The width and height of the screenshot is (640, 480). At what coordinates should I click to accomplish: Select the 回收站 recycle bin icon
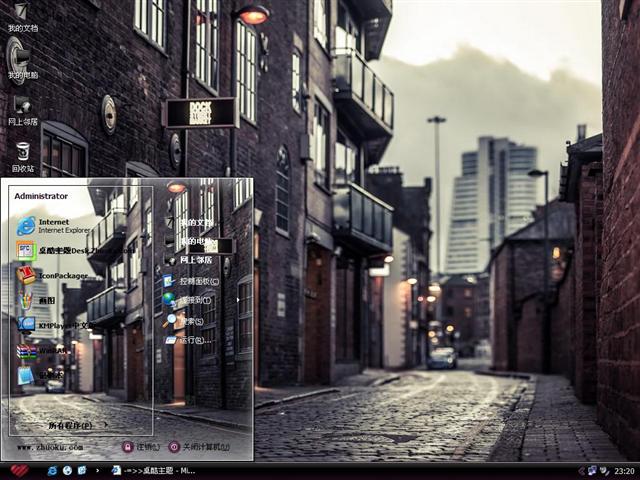pos(22,157)
